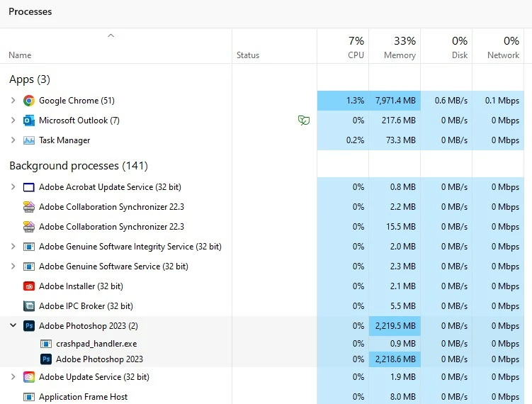532x404 pixels.
Task: Expand Adobe Genuine Software Integrity Service
Action: tap(13, 247)
